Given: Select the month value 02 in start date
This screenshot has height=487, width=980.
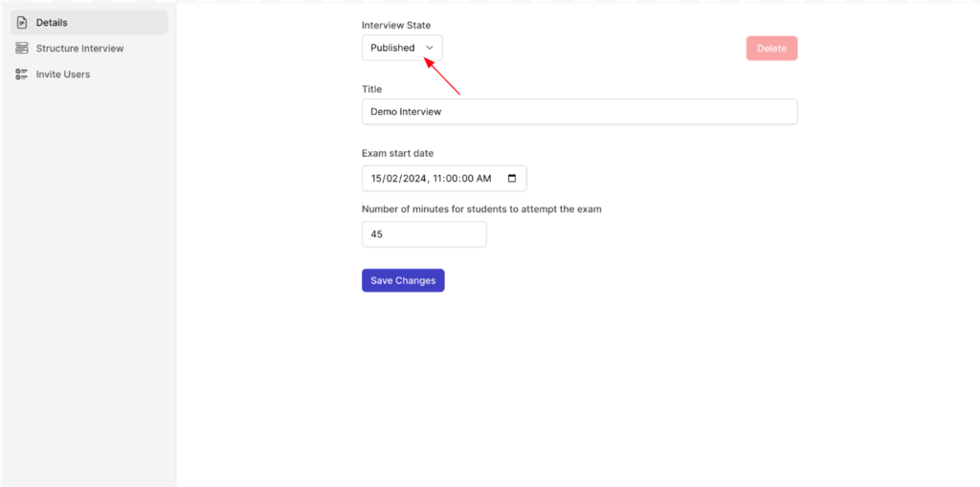Looking at the screenshot, I should 391,178.
